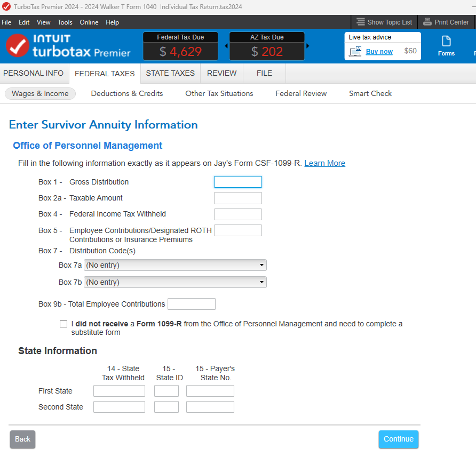Click the TurboTax title bar app icon

click(x=6, y=7)
